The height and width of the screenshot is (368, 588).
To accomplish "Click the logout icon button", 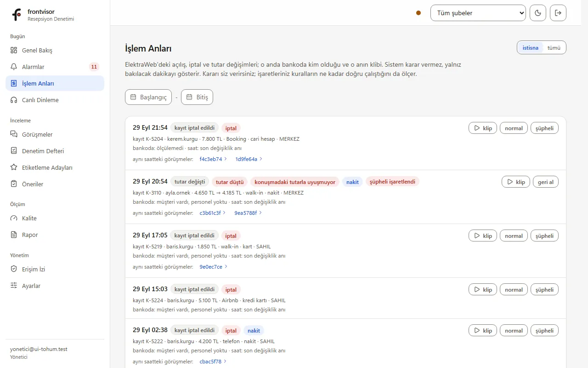I will point(558,13).
